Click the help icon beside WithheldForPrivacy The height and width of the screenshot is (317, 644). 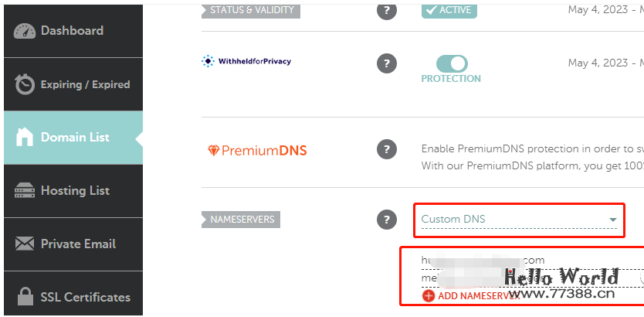387,63
